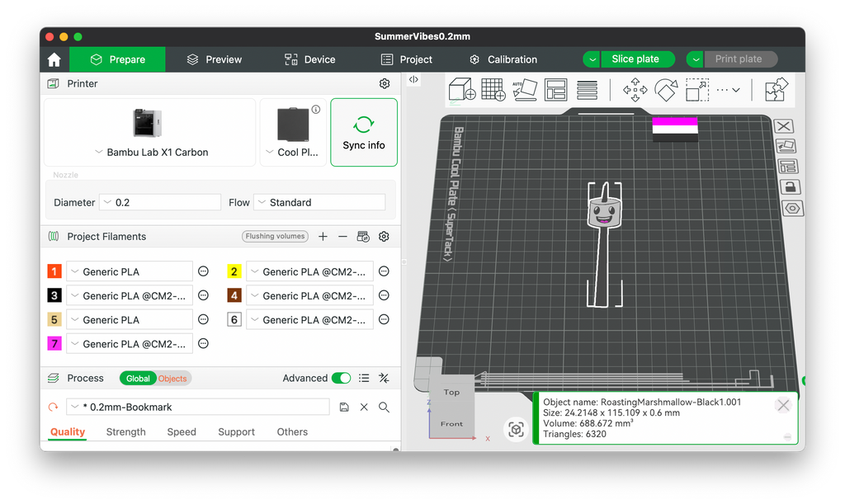Open the Support settings tab

[x=236, y=432]
